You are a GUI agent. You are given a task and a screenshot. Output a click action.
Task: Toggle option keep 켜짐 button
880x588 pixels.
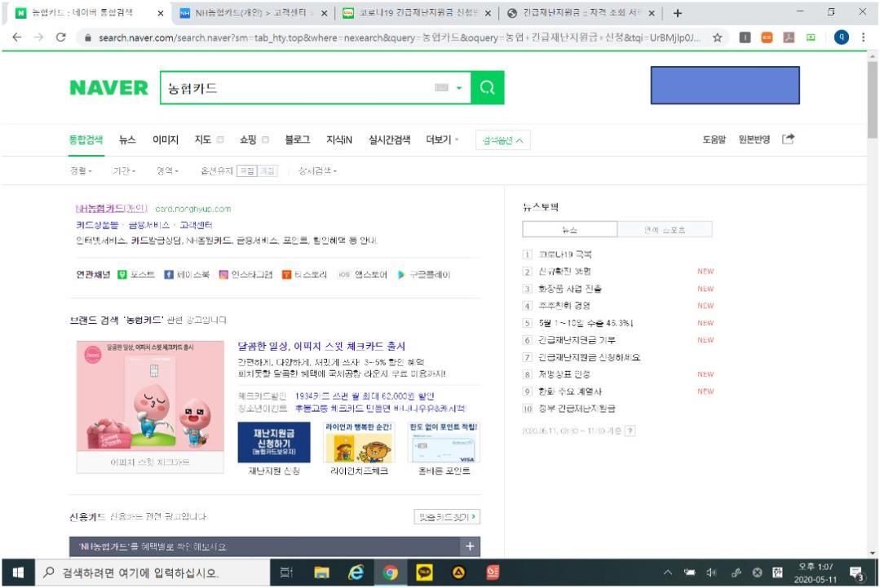point(246,170)
